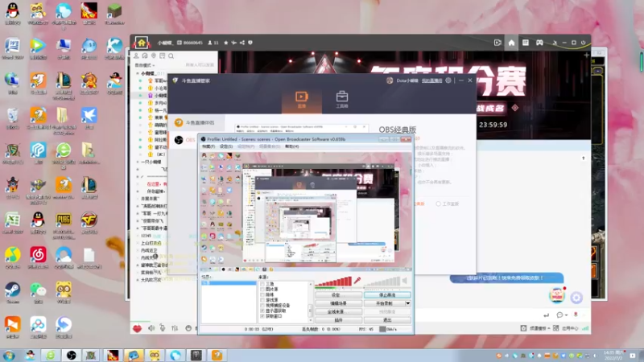
Task: Click the 退出 button in OBS
Action: tap(387, 319)
